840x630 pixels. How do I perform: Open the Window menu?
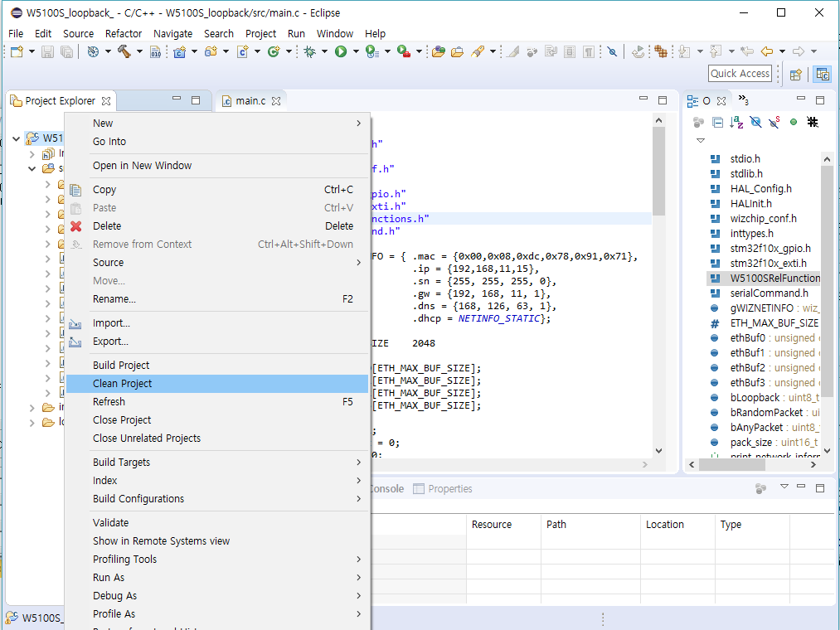tap(335, 33)
